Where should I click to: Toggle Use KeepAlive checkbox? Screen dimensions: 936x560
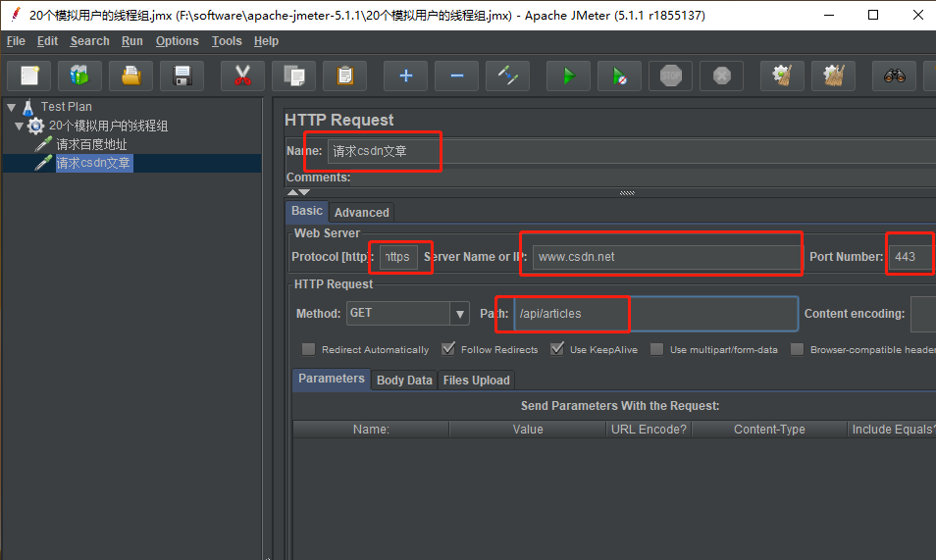click(x=557, y=349)
